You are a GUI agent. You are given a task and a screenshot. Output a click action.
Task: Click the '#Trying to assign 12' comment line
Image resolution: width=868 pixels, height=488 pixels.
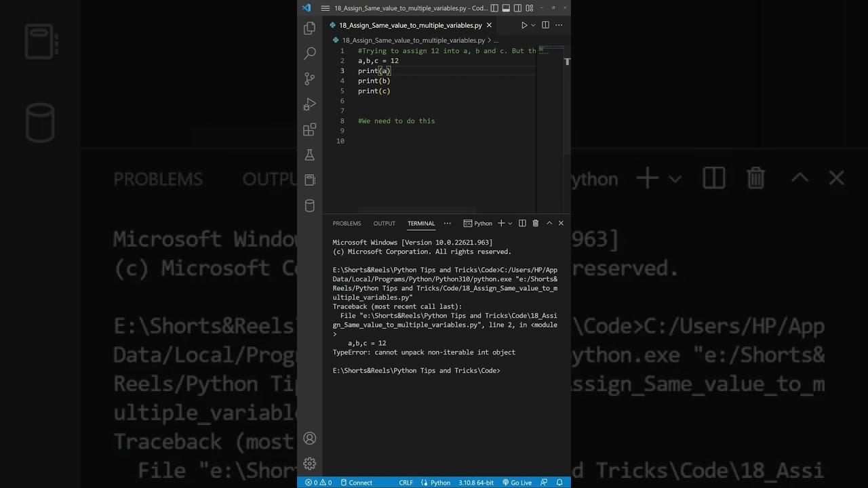[447, 51]
